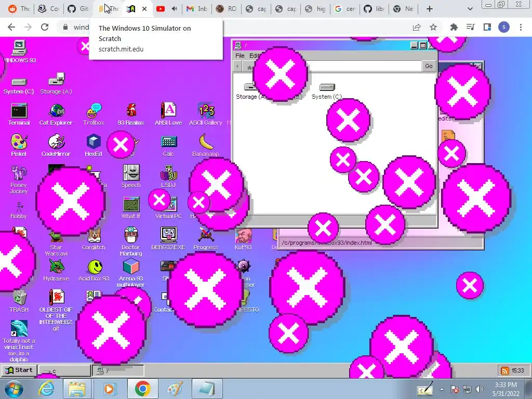Screen dimensions: 532x399
Task: Open the LSDJ icon
Action: pyautogui.click(x=168, y=177)
